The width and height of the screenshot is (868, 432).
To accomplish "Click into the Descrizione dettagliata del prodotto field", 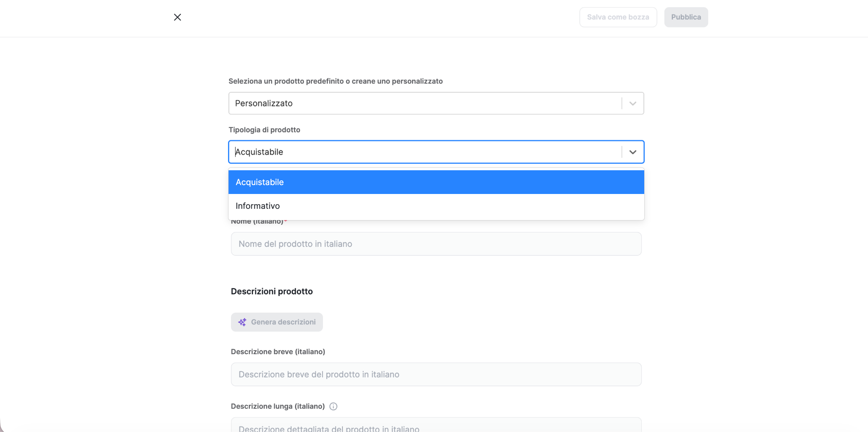I will 436,425.
